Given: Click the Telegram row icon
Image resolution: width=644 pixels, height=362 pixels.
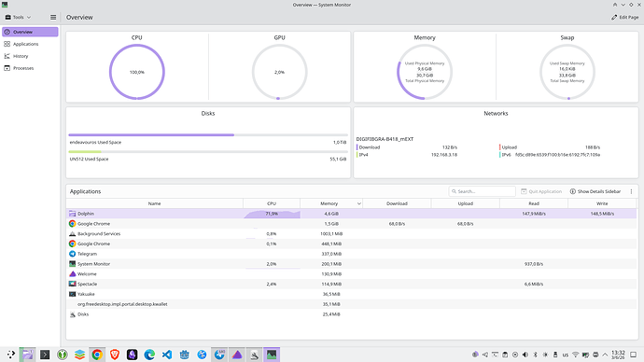Looking at the screenshot, I should coord(72,254).
